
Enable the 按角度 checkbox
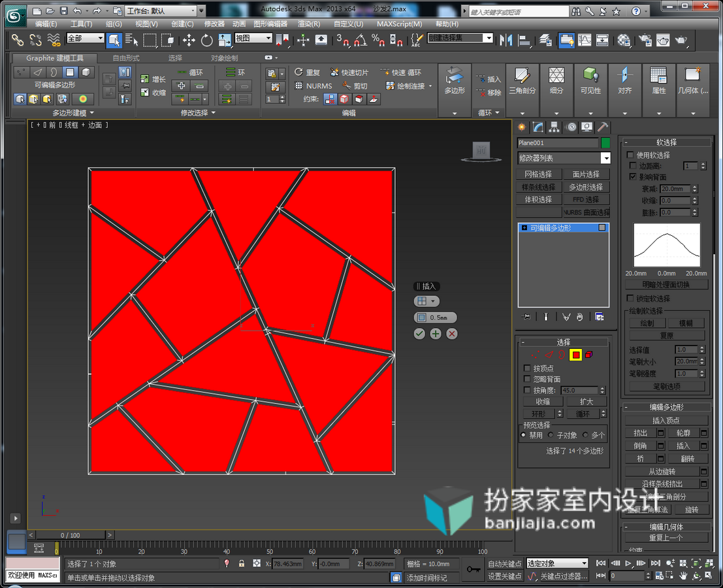pyautogui.click(x=527, y=390)
